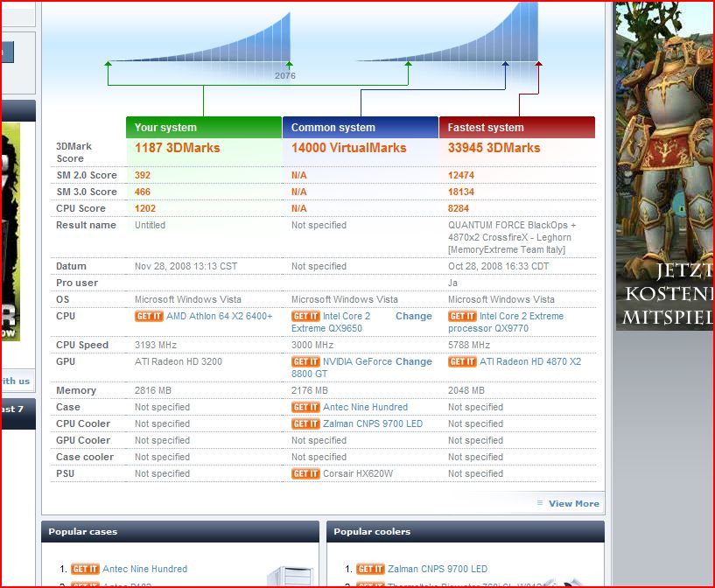Open AMD Athlon 64 X2 6400+ link
The image size is (715, 588).
(220, 317)
